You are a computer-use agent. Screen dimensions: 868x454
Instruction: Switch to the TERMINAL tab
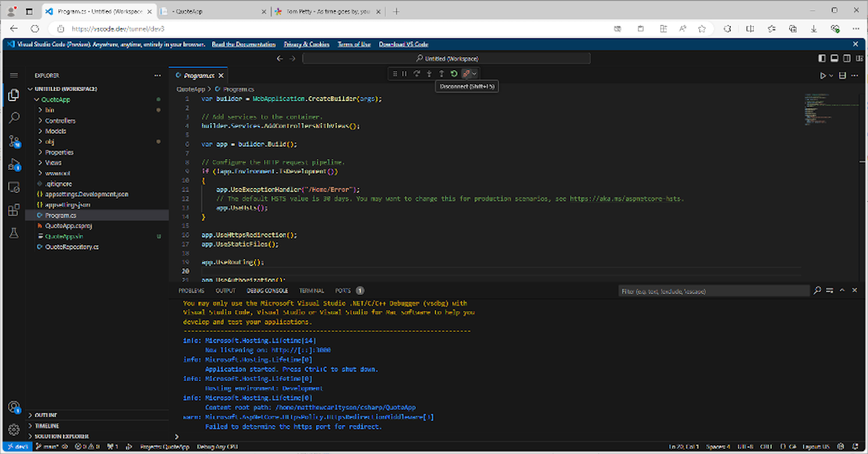(x=311, y=290)
